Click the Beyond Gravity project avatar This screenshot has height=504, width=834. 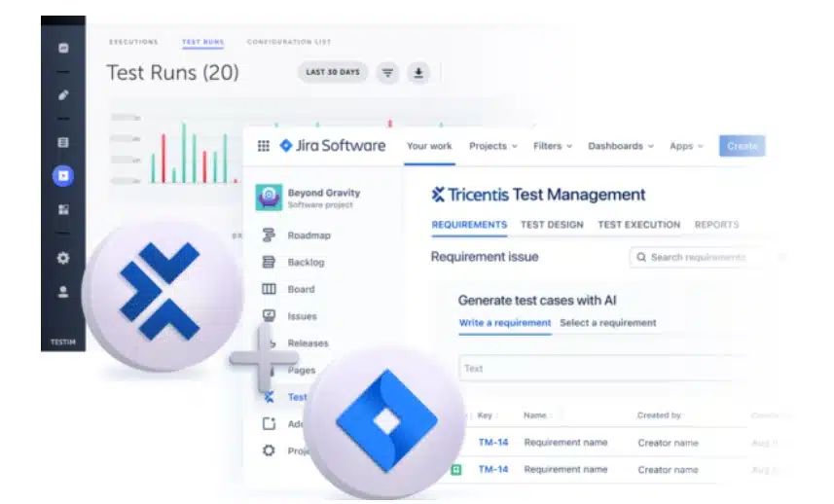tap(269, 198)
